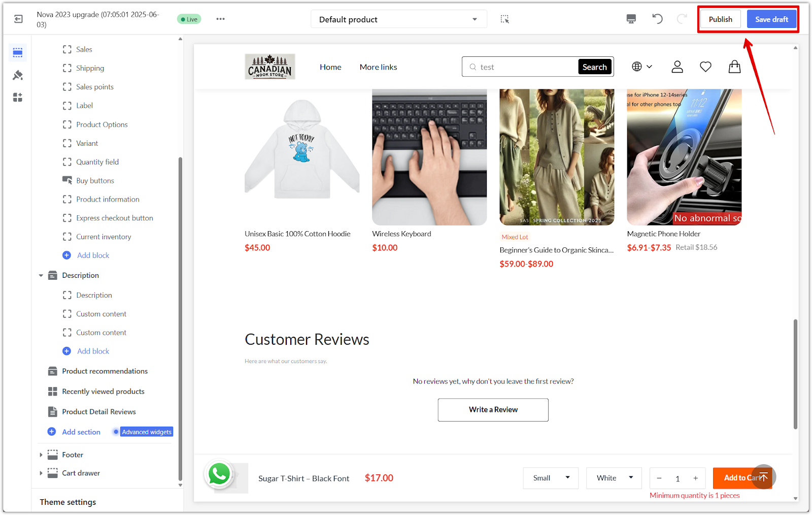The image size is (812, 515).
Task: Collapse the Description section
Action: [x=41, y=275]
